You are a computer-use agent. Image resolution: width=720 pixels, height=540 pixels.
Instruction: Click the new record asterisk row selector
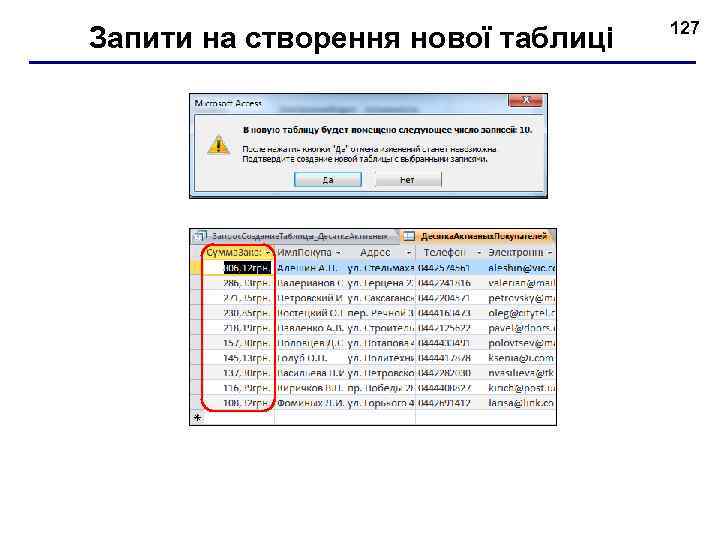coord(197,418)
